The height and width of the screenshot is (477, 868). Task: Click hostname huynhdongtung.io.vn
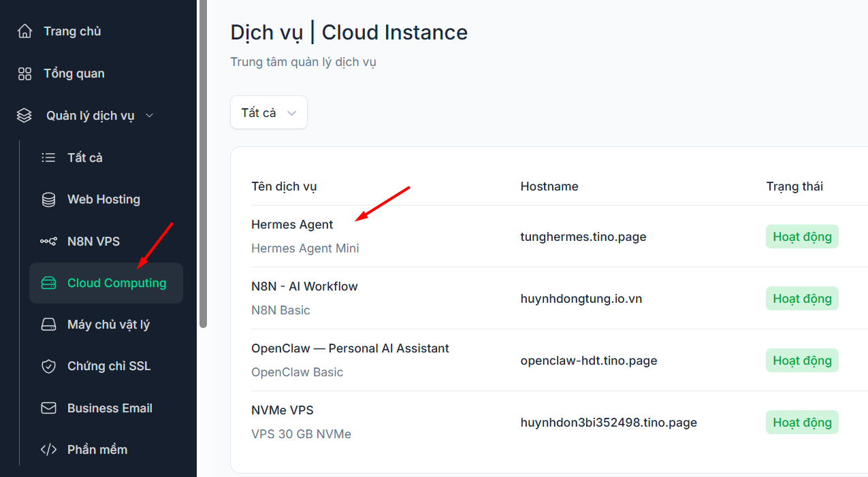click(x=581, y=299)
